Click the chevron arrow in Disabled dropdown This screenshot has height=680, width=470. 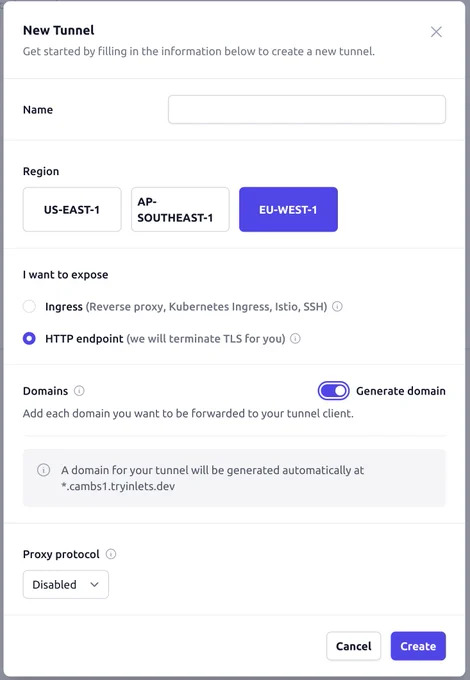point(95,585)
